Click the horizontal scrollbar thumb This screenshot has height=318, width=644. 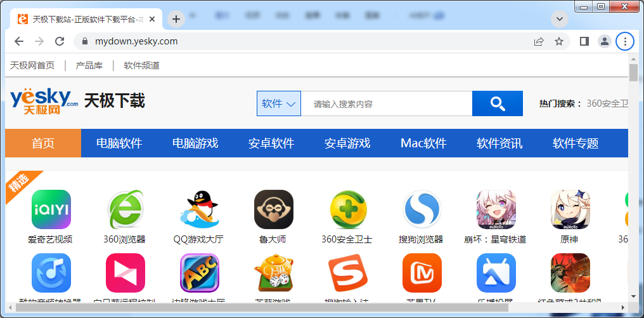click(x=262, y=307)
